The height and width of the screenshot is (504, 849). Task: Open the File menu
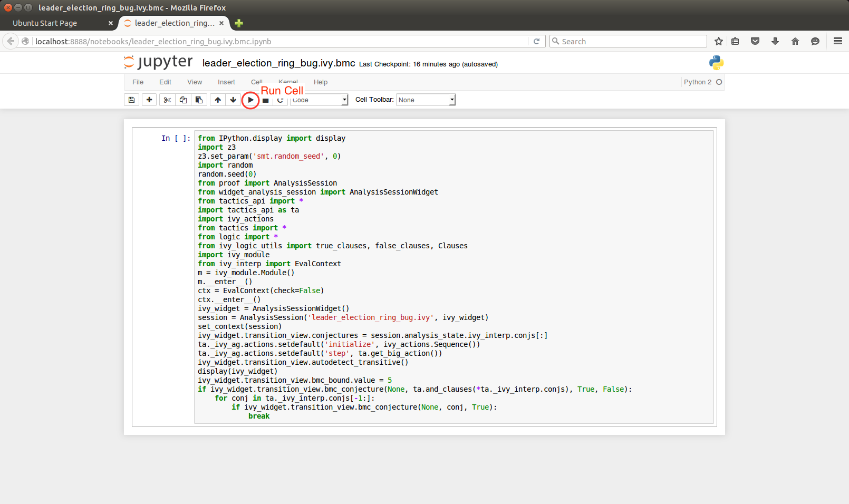click(138, 82)
